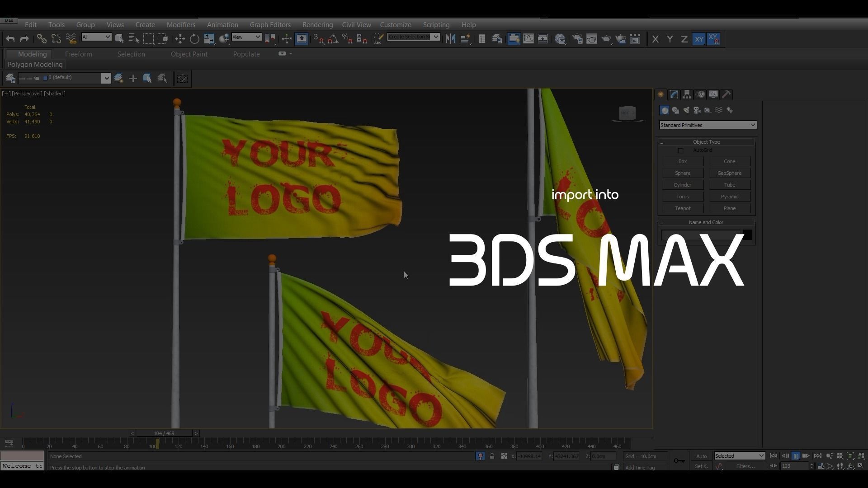Select the Lights category icon
868x488 pixels.
pyautogui.click(x=686, y=110)
